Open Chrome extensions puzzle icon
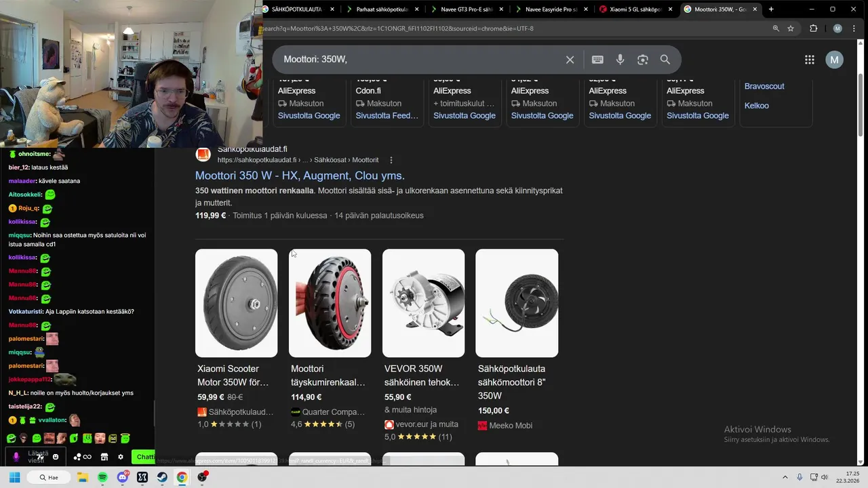 click(814, 28)
